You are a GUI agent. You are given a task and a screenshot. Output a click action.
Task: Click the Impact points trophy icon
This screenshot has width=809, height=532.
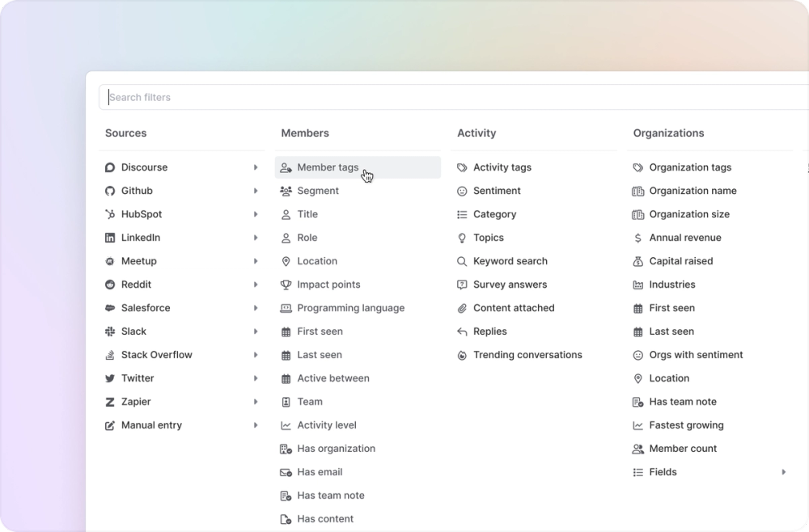point(286,285)
